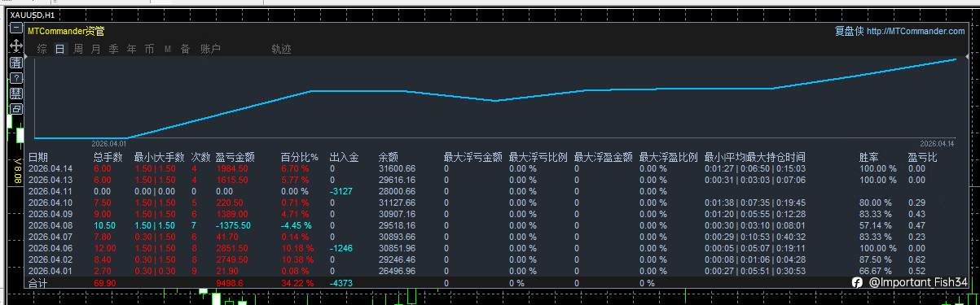
Task: Switch to the 年 yearly tab
Action: [132, 49]
